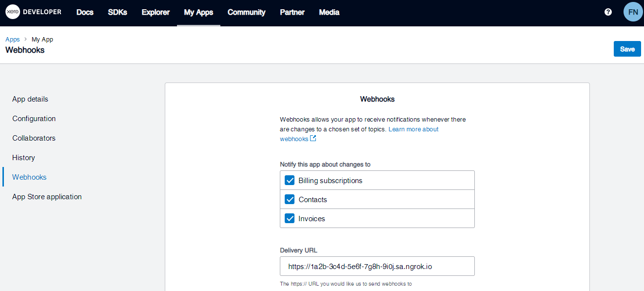The image size is (644, 291).
Task: Disable the Contacts notification checkbox
Action: [x=290, y=199]
